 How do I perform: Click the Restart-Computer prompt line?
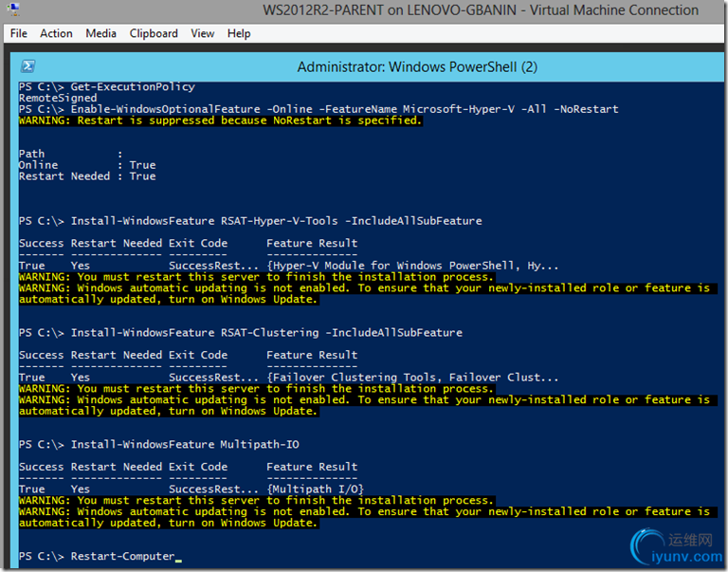(100, 556)
